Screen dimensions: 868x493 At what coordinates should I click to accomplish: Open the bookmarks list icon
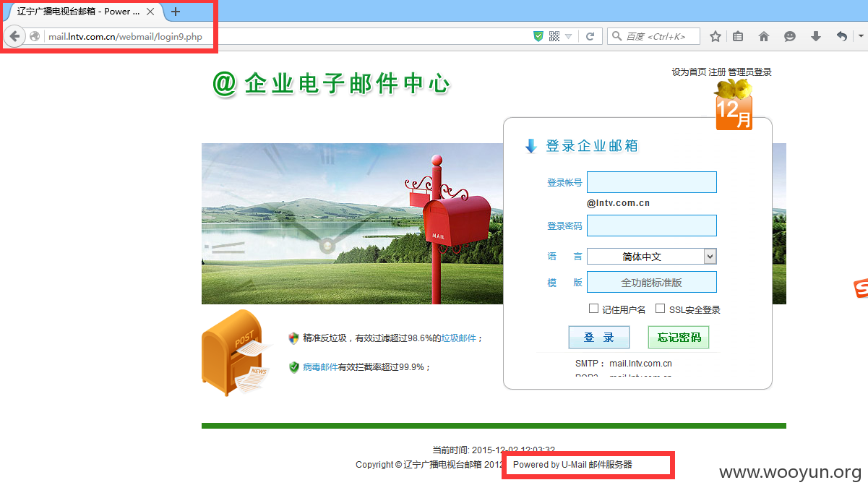pos(738,36)
